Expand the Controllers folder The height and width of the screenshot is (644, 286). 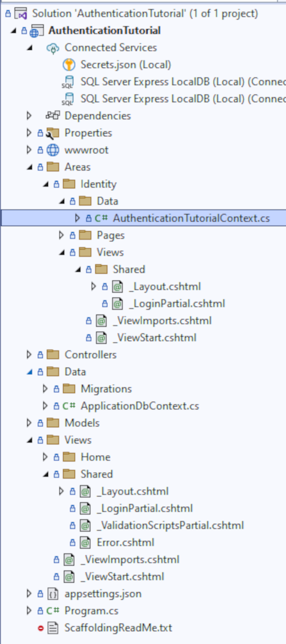[x=29, y=354]
